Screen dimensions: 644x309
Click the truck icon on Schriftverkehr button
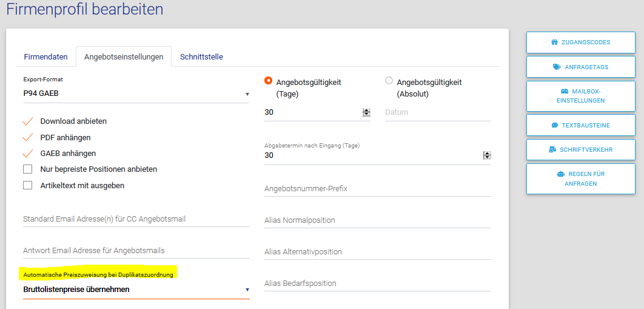[x=552, y=149]
